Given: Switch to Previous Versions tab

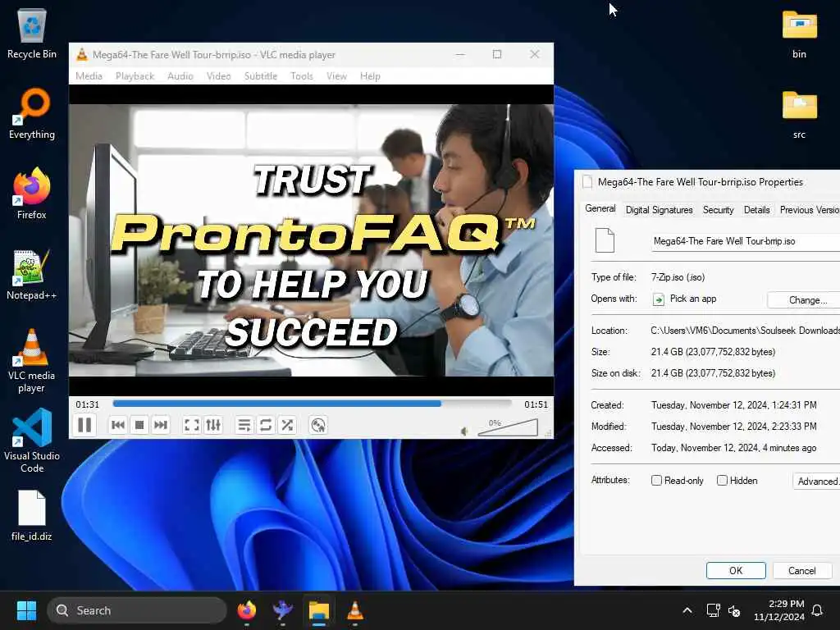Looking at the screenshot, I should pos(809,210).
